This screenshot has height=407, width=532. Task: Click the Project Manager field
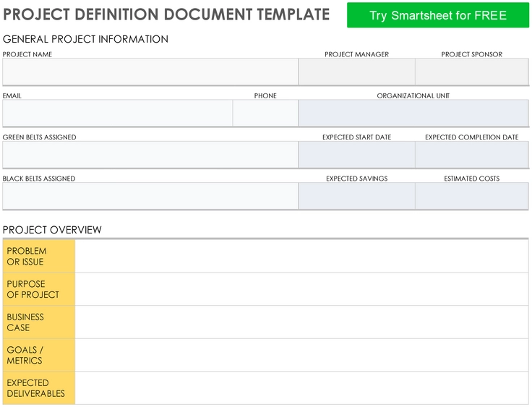tap(356, 72)
